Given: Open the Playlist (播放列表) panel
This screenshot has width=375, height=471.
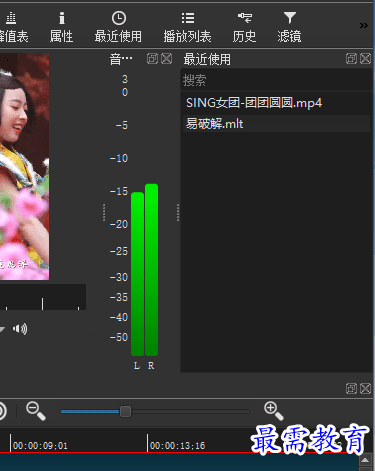Looking at the screenshot, I should point(188,27).
